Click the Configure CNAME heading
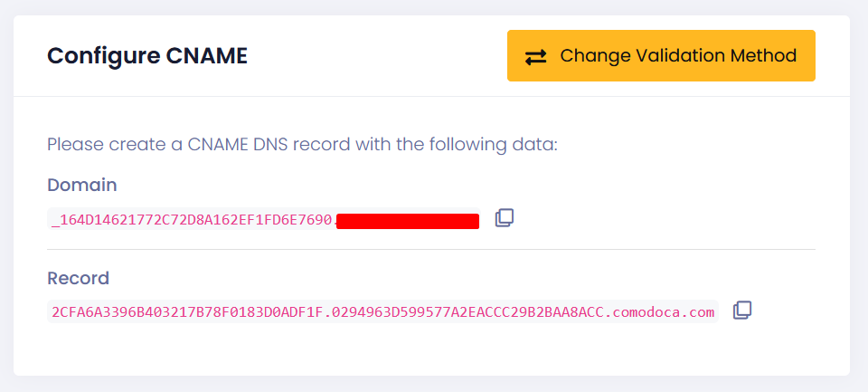868x392 pixels. [x=147, y=56]
